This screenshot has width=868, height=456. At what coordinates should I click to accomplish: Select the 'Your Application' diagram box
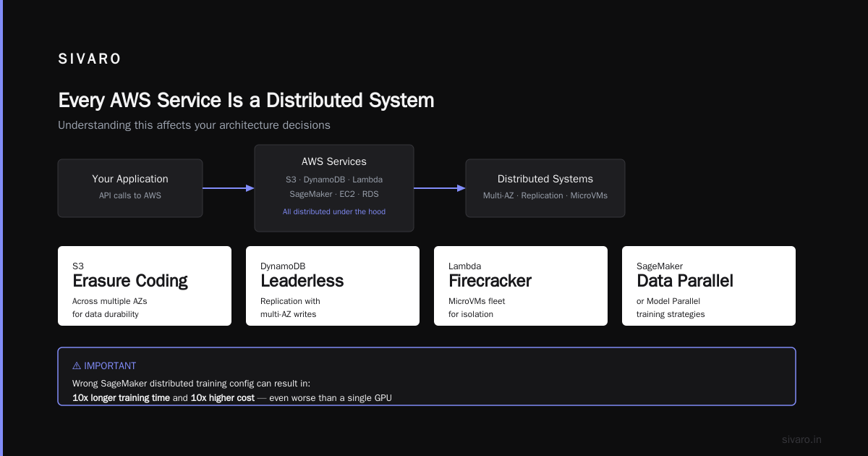tap(130, 188)
